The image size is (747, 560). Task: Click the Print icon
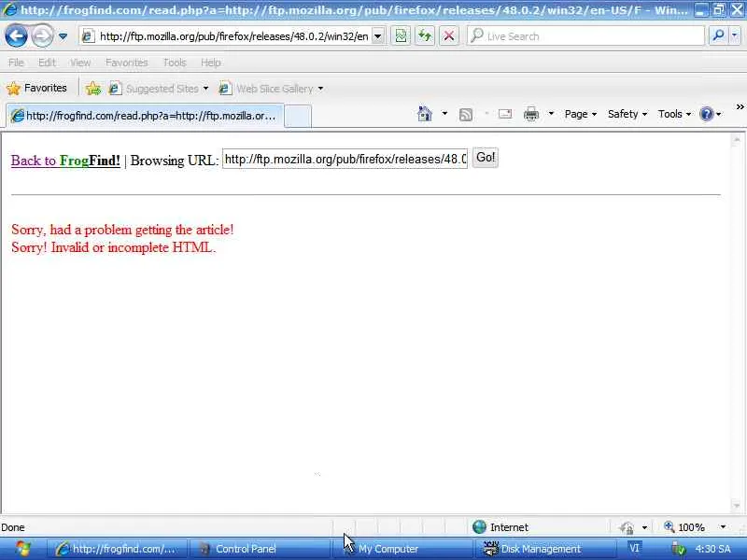[530, 114]
